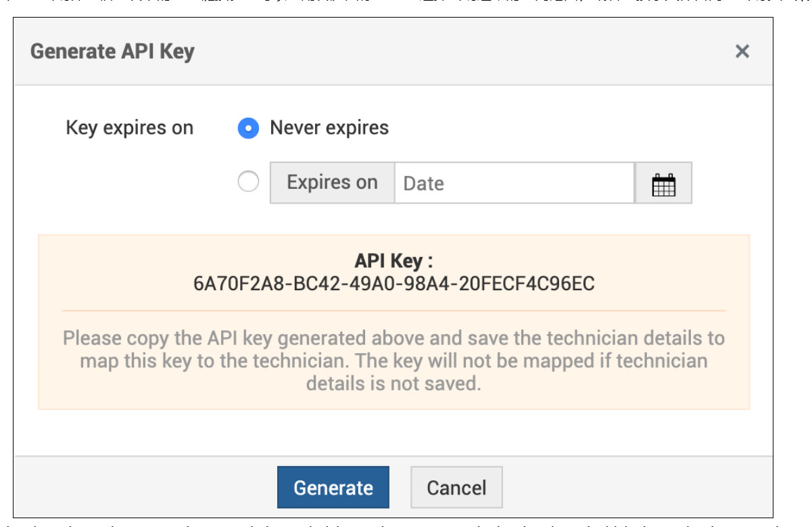Click the "Generate API Key" dialog title
This screenshot has height=527, width=812.
[x=112, y=51]
